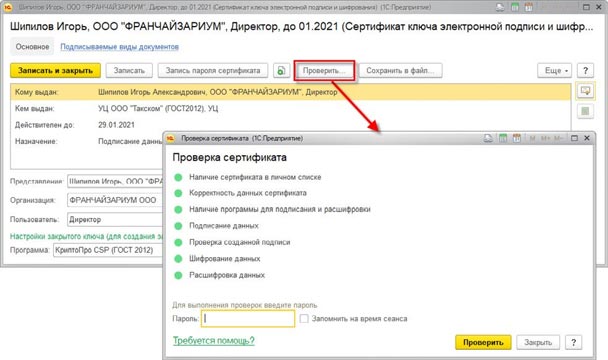The height and width of the screenshot is (360, 608).
Task: Open calendar in Проверка сертификата titlebar
Action: (516, 138)
